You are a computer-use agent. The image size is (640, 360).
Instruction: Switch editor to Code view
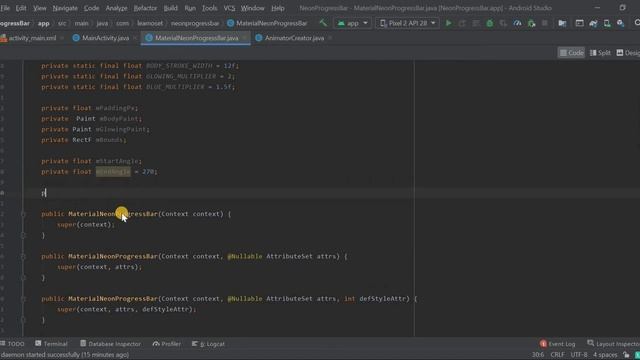pyautogui.click(x=571, y=53)
